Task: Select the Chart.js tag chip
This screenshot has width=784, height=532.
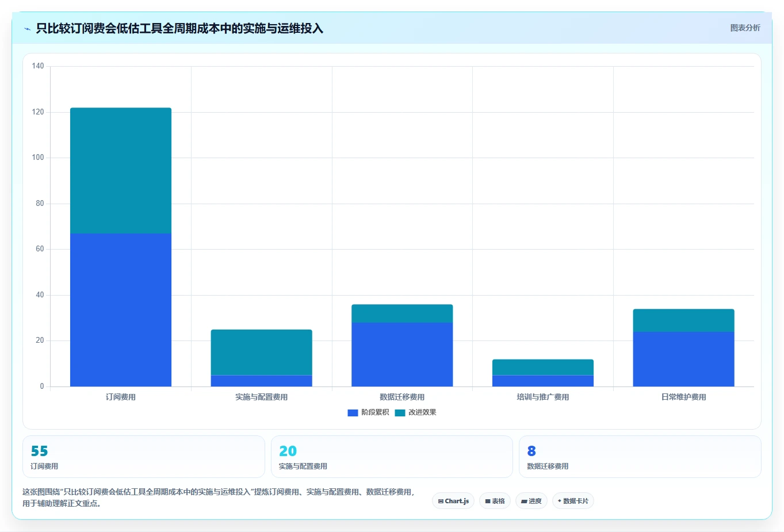Action: (x=453, y=501)
